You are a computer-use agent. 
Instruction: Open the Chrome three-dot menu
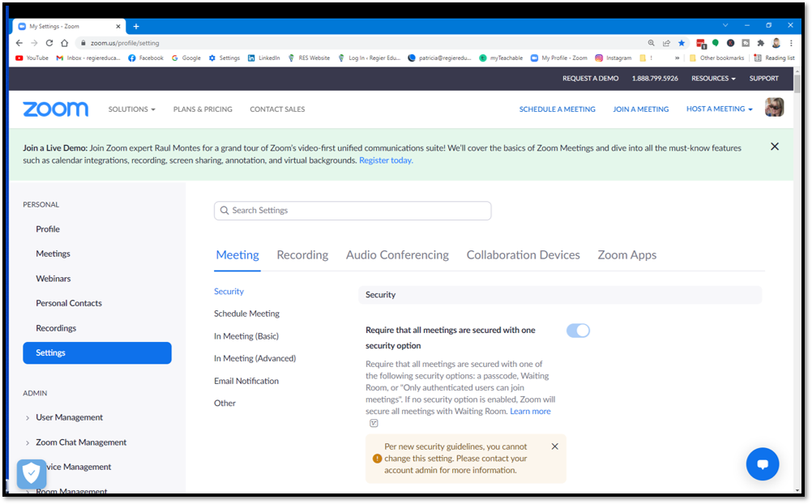(x=791, y=43)
